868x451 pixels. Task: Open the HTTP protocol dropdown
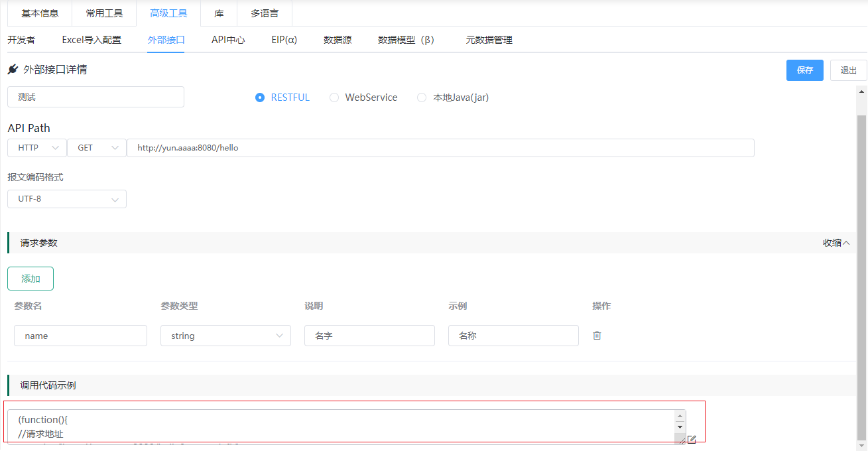coord(37,148)
